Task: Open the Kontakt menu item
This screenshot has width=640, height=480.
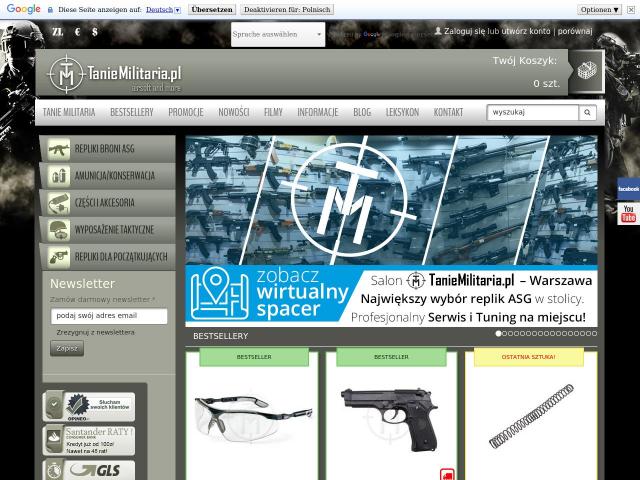Action: [x=448, y=112]
